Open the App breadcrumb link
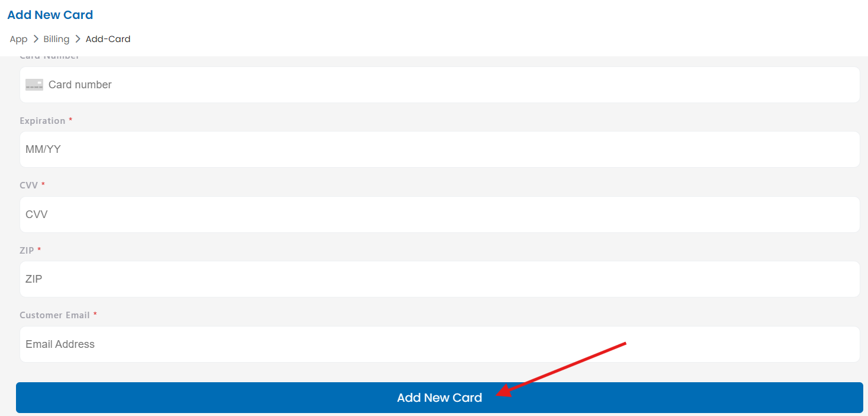 tap(18, 39)
